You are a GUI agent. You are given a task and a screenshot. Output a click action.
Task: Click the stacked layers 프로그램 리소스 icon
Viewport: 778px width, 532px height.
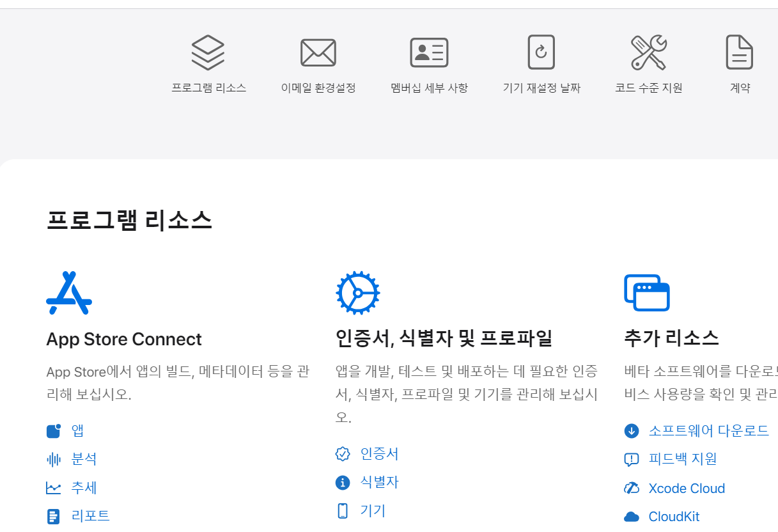[x=208, y=52]
